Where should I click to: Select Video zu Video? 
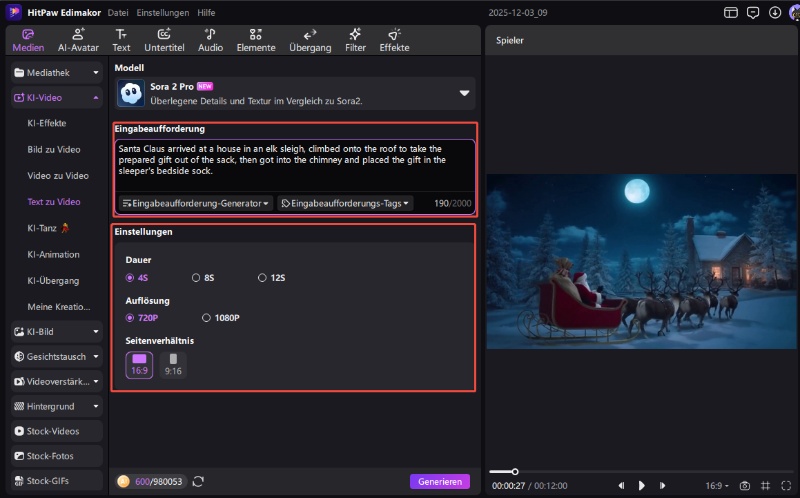(x=58, y=176)
